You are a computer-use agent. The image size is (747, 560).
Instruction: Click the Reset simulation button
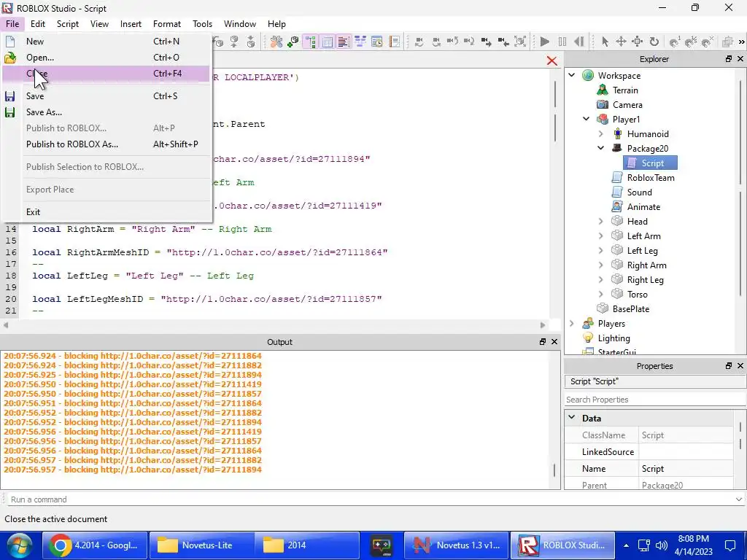tap(578, 42)
